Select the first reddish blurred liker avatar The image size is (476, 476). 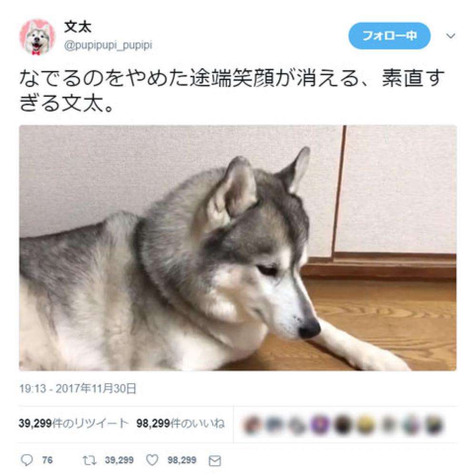point(253,425)
